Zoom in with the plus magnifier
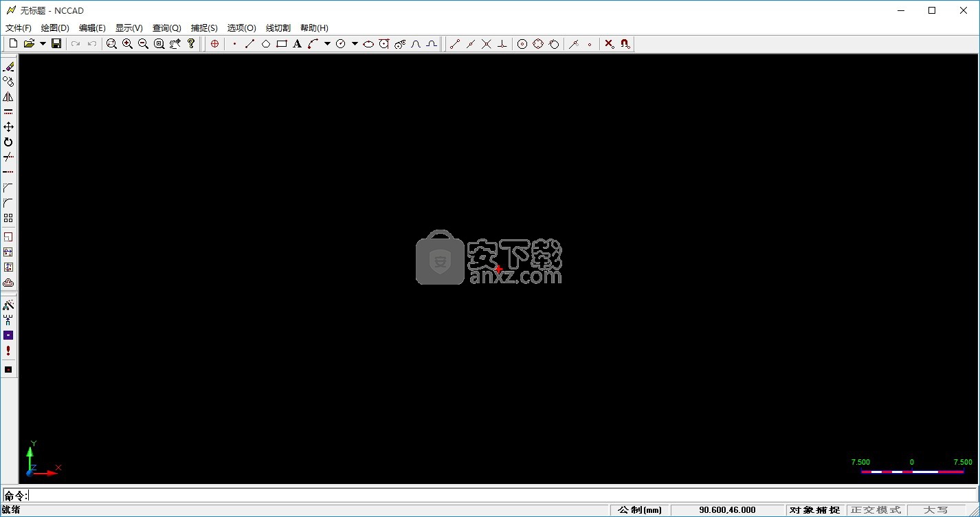 tap(127, 44)
